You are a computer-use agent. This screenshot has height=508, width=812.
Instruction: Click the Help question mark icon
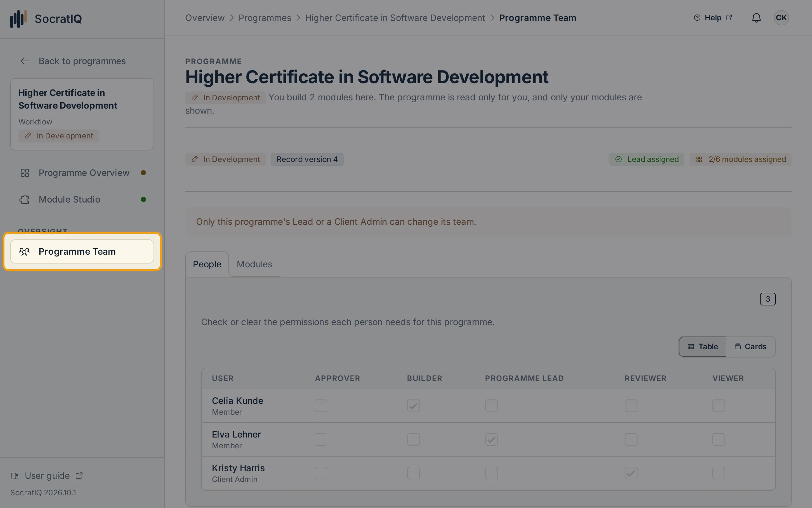coord(697,18)
